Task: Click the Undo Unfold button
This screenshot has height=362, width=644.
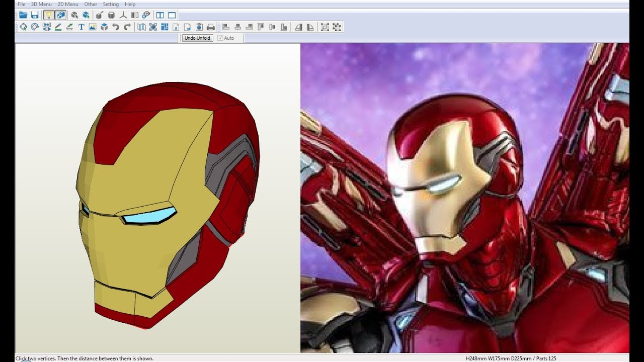Action: coord(197,38)
